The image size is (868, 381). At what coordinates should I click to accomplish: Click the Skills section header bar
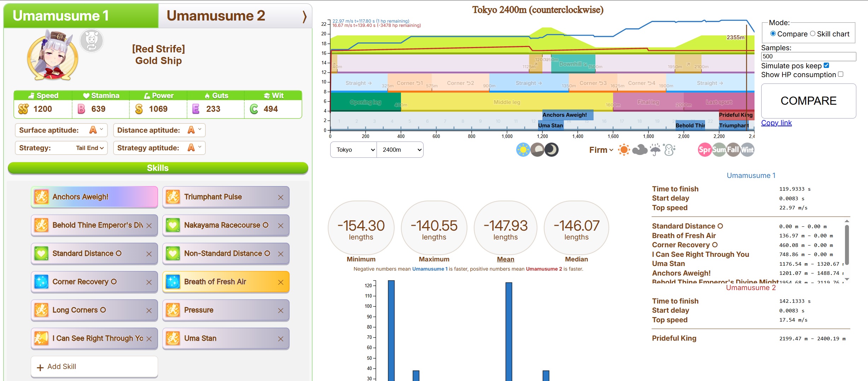tap(158, 168)
